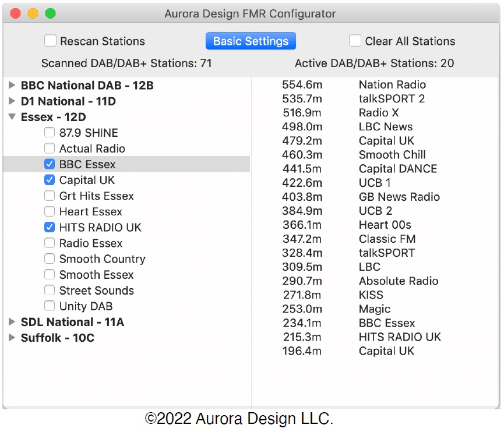Image resolution: width=504 pixels, height=432 pixels.
Task: Select LBC at 309.5m
Action: 369,267
